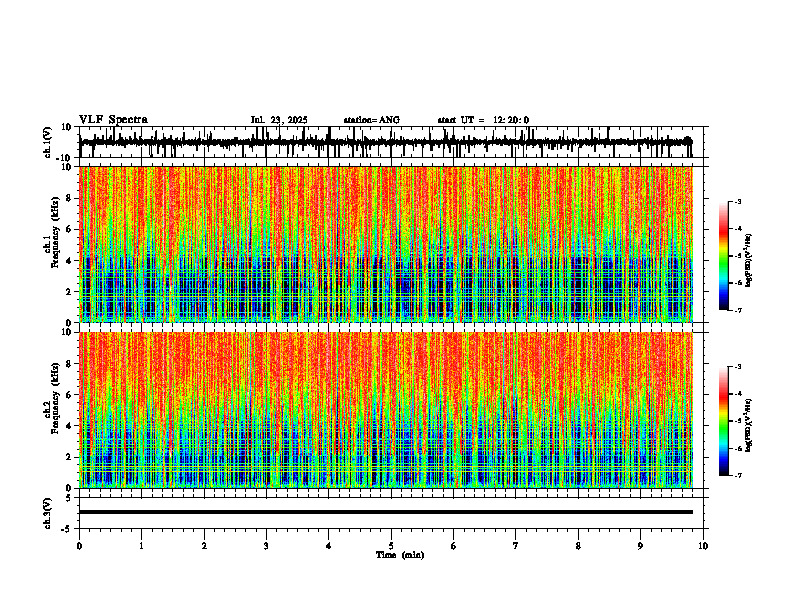
Task: Click the 6 kHz tick label on ch.2 spectrogram
Action: [x=70, y=395]
